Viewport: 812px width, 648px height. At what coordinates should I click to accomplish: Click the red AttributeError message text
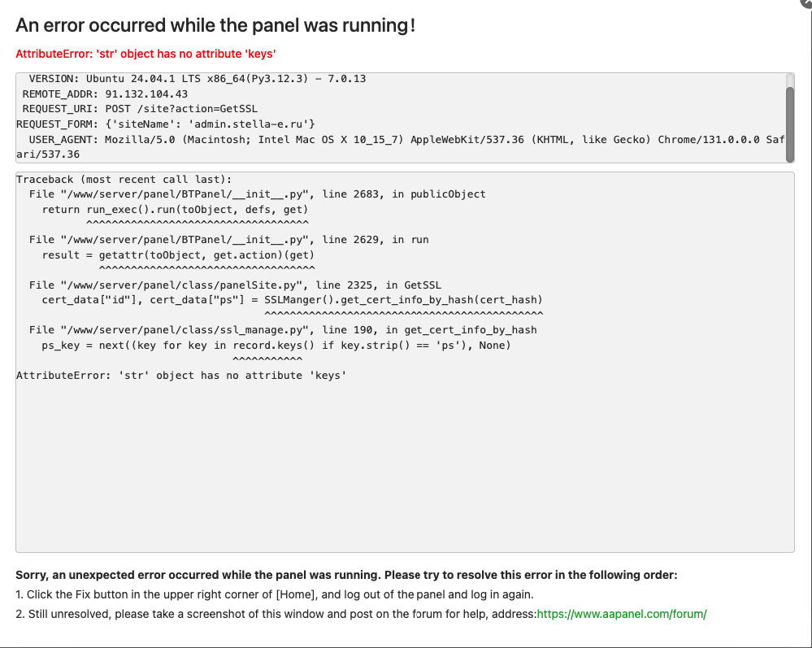[x=145, y=54]
